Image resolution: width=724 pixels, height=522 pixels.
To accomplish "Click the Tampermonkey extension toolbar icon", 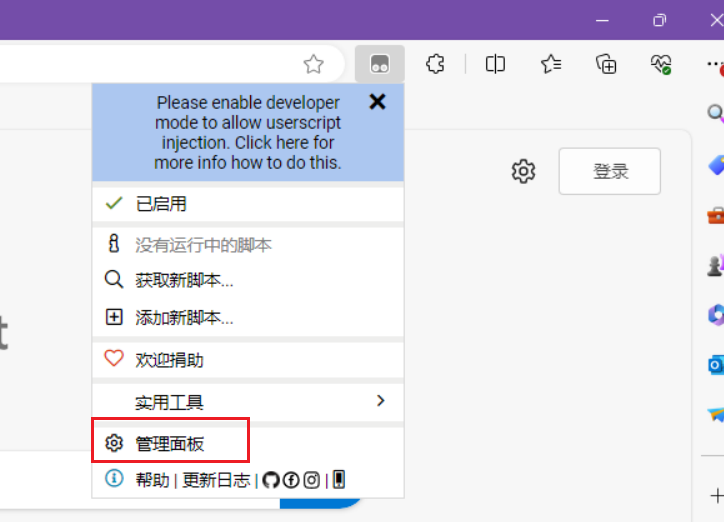I will 380,64.
